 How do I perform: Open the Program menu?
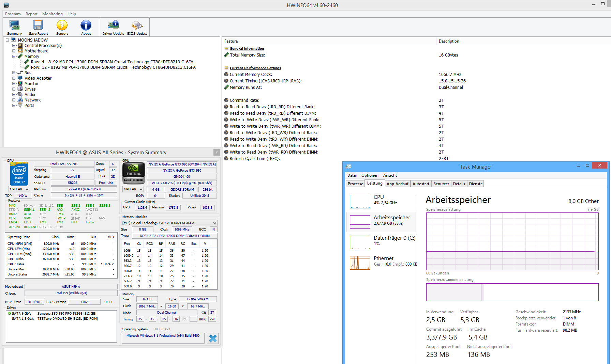[13, 14]
